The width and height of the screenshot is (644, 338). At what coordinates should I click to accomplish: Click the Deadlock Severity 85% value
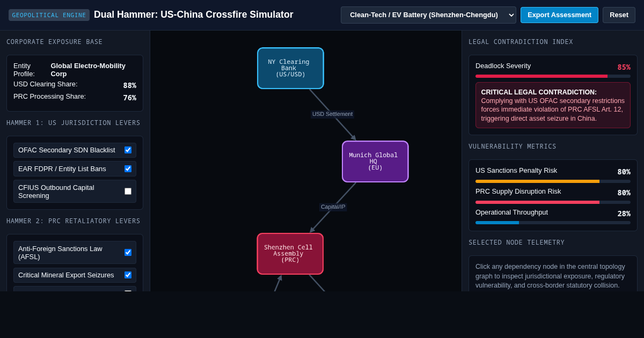click(624, 67)
